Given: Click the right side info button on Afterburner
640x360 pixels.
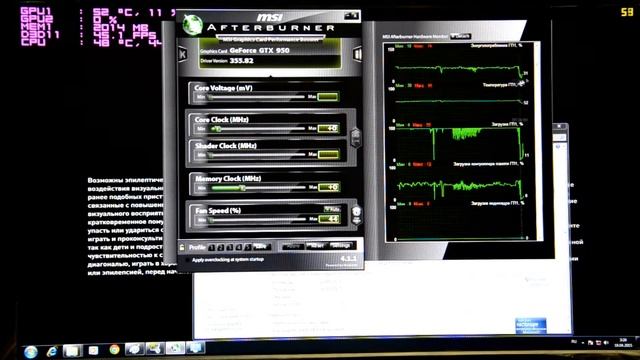Looking at the screenshot, I should [x=357, y=54].
